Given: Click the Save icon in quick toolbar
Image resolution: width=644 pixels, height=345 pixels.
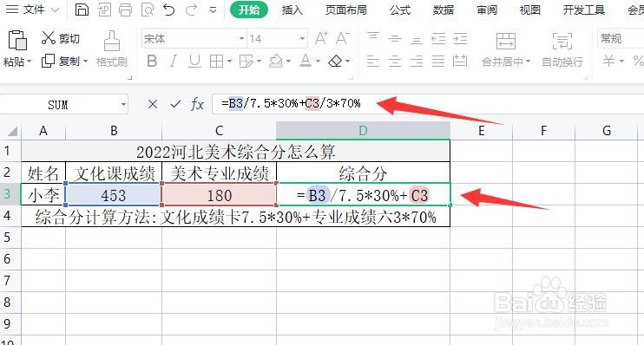Looking at the screenshot, I should 82,10.
